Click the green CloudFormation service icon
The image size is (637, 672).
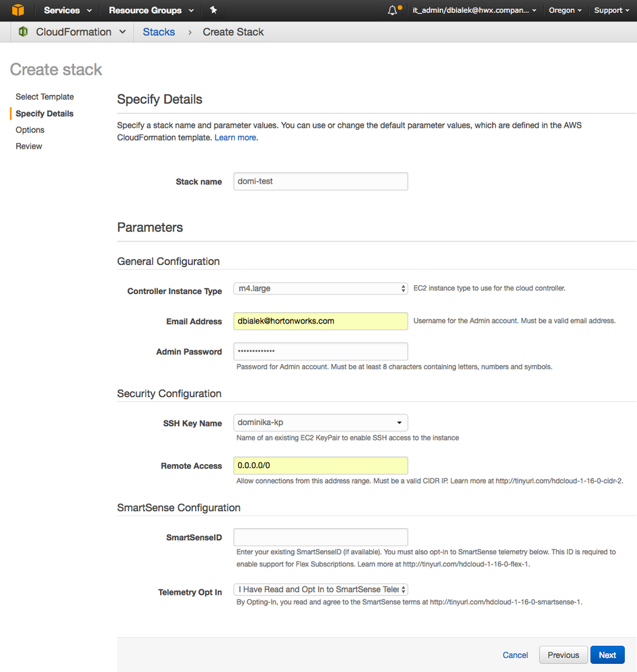click(x=24, y=32)
